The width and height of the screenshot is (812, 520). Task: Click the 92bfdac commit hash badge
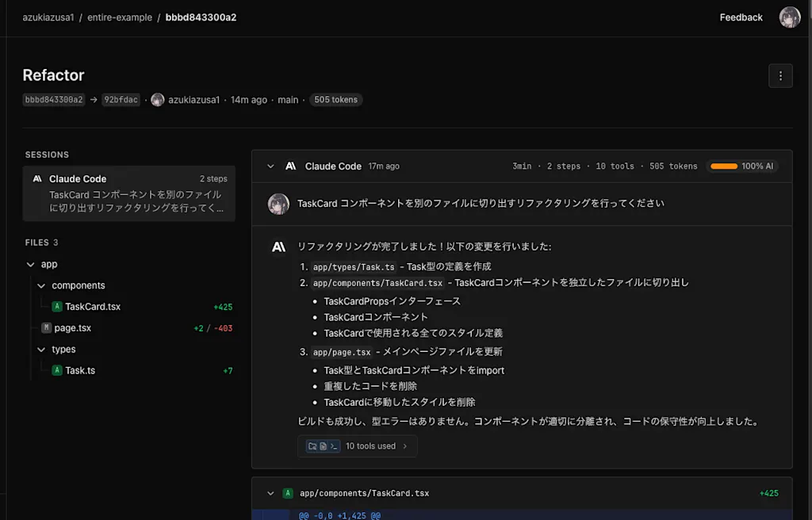click(x=121, y=99)
